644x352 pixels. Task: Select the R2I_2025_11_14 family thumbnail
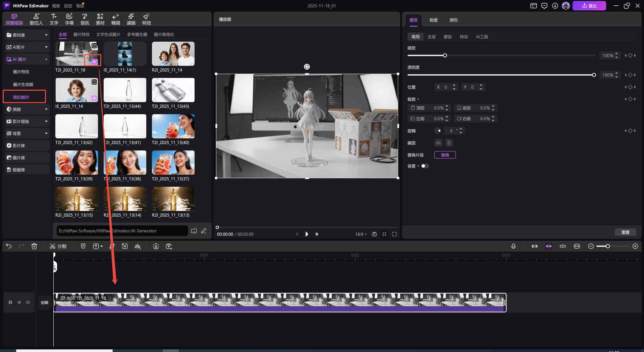[173, 54]
